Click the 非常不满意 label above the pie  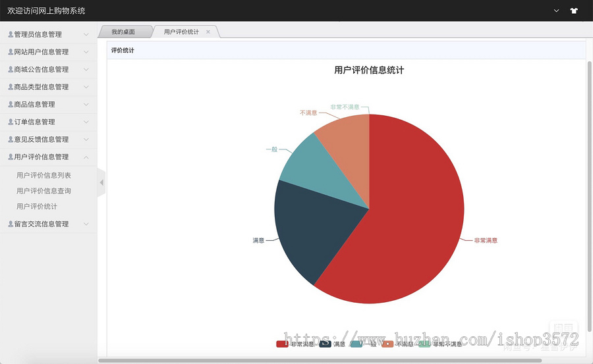click(x=345, y=107)
